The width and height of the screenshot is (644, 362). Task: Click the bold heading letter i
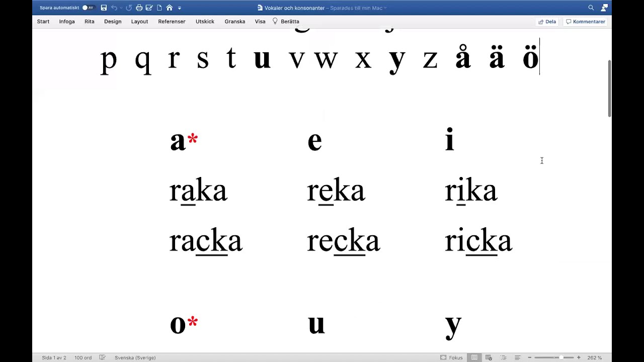(x=450, y=140)
